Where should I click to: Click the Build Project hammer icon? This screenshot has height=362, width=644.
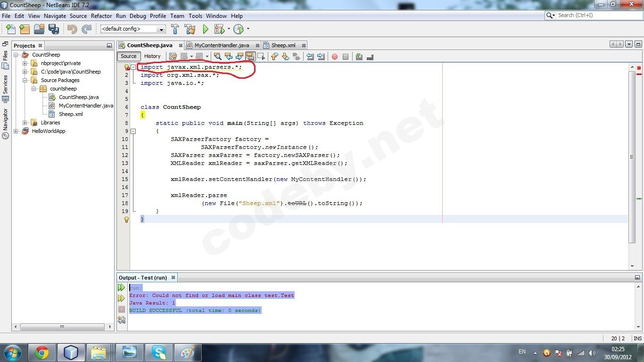[175, 29]
